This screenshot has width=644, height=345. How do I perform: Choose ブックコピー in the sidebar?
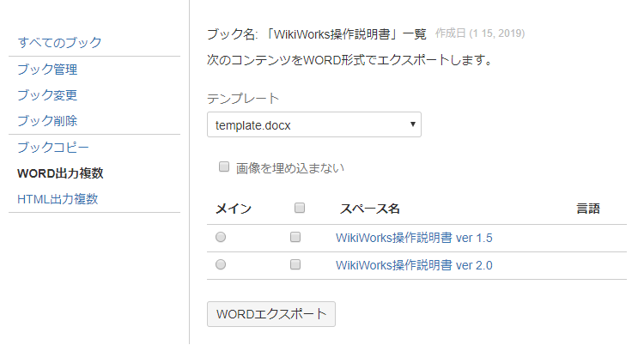pos(53,147)
